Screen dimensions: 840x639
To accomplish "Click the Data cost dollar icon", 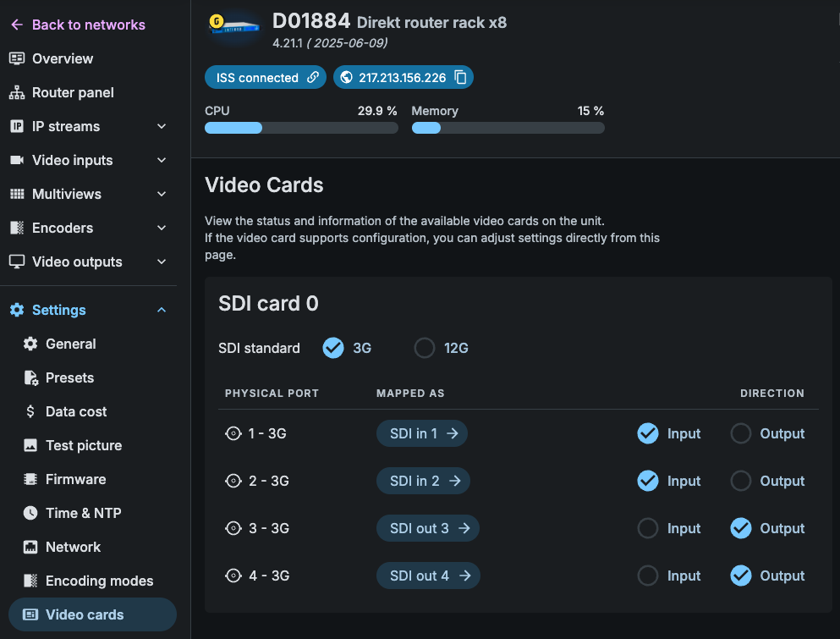I will [30, 411].
